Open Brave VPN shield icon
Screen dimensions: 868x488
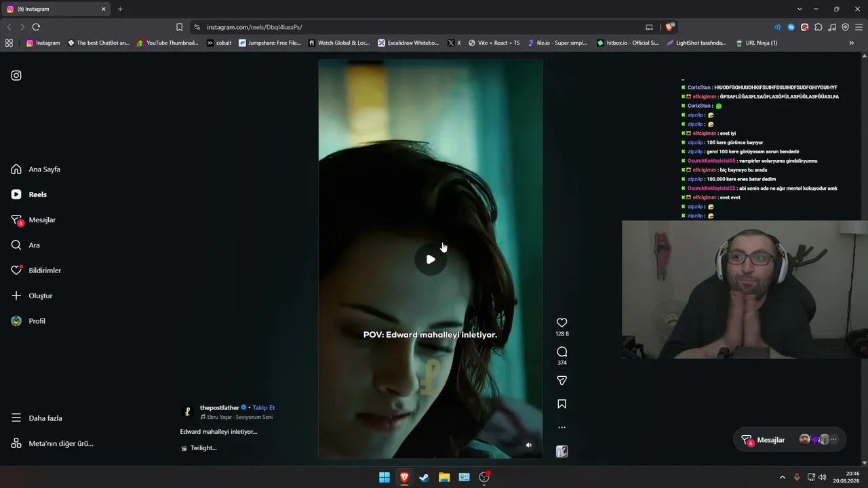pos(846,27)
